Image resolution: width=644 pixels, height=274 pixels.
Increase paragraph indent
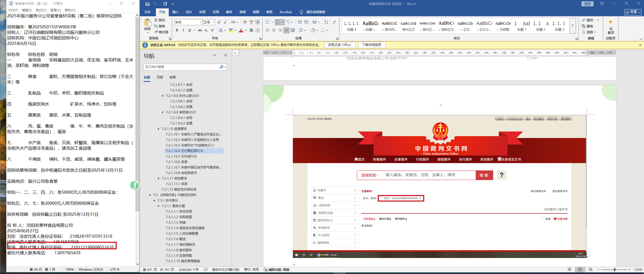(x=306, y=22)
